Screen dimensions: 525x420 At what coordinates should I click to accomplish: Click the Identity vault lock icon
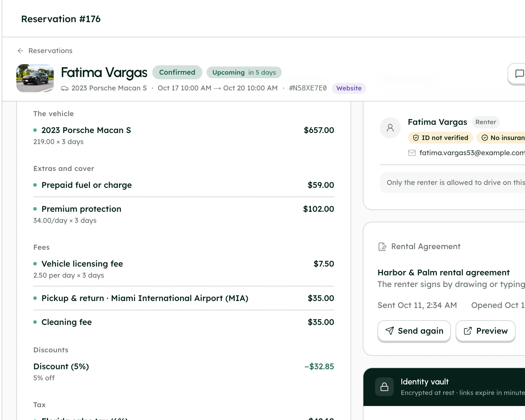(384, 387)
